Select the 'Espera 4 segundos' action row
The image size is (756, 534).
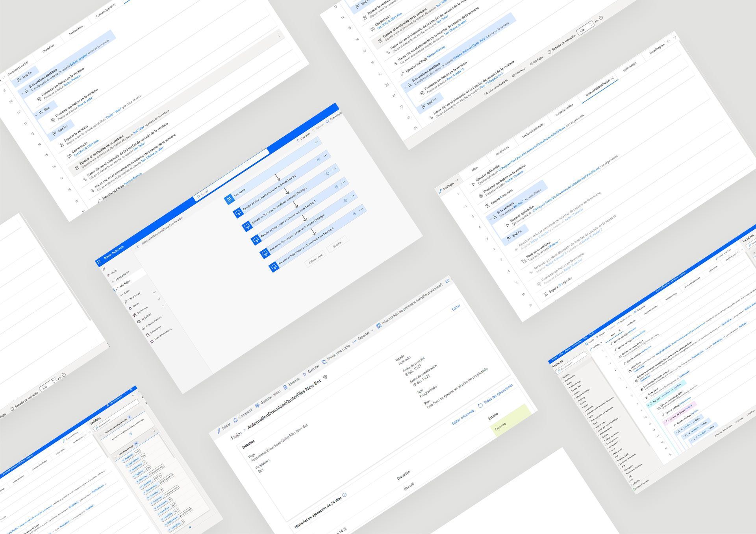click(x=499, y=199)
